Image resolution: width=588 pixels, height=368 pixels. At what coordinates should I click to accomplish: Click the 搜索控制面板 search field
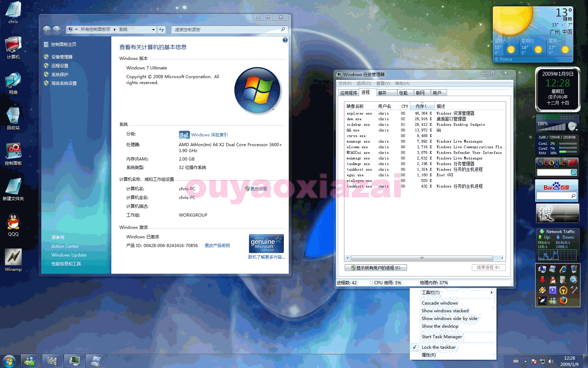click(229, 30)
